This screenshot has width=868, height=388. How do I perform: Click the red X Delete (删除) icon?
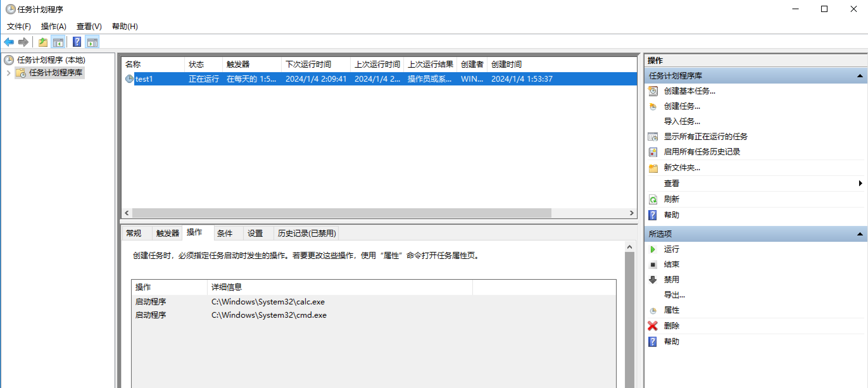point(653,326)
